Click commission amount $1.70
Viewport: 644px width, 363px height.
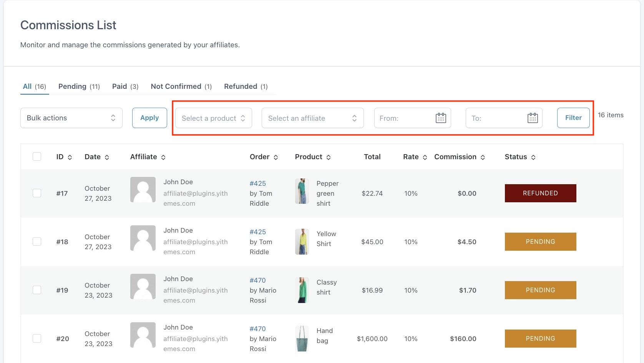pyautogui.click(x=468, y=290)
